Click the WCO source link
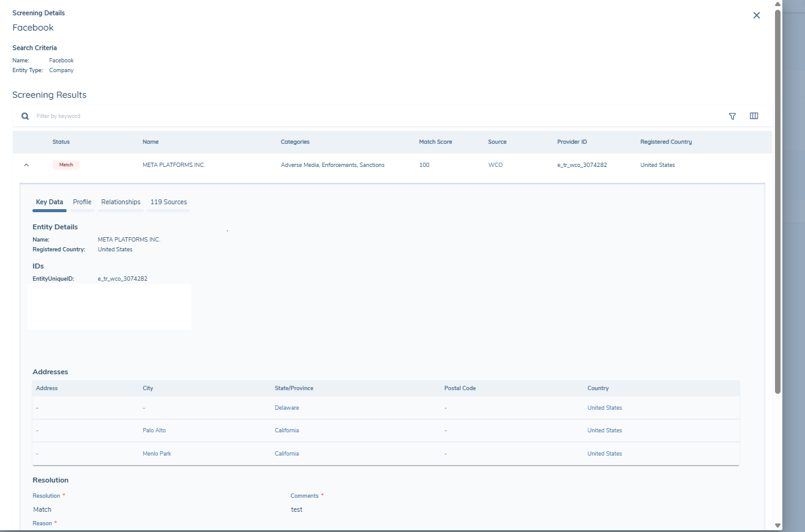 tap(495, 165)
